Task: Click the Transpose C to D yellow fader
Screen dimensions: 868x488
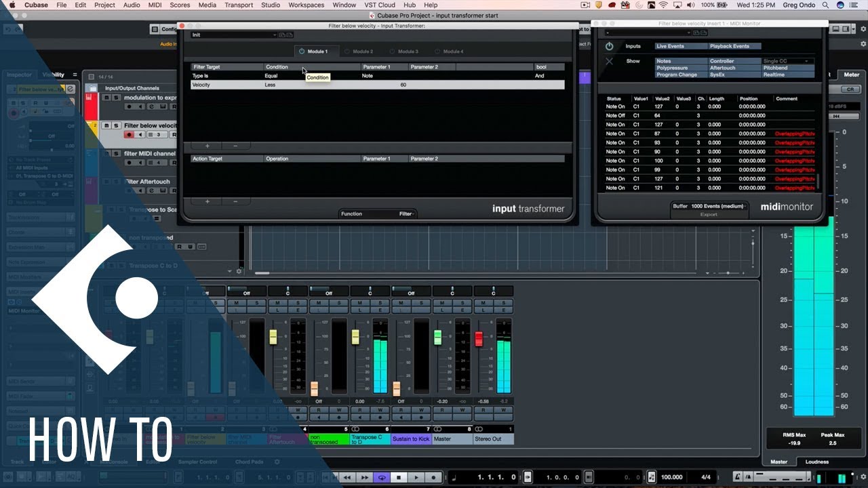Action: [355, 337]
